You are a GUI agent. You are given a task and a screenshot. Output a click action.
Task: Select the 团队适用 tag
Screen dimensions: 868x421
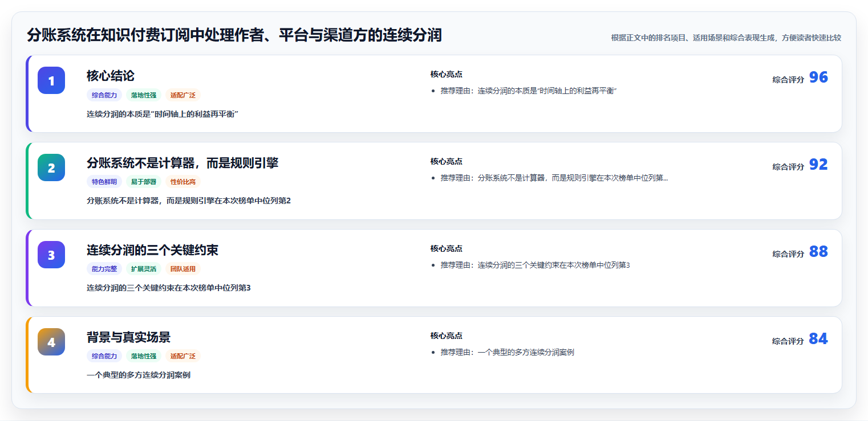click(183, 269)
